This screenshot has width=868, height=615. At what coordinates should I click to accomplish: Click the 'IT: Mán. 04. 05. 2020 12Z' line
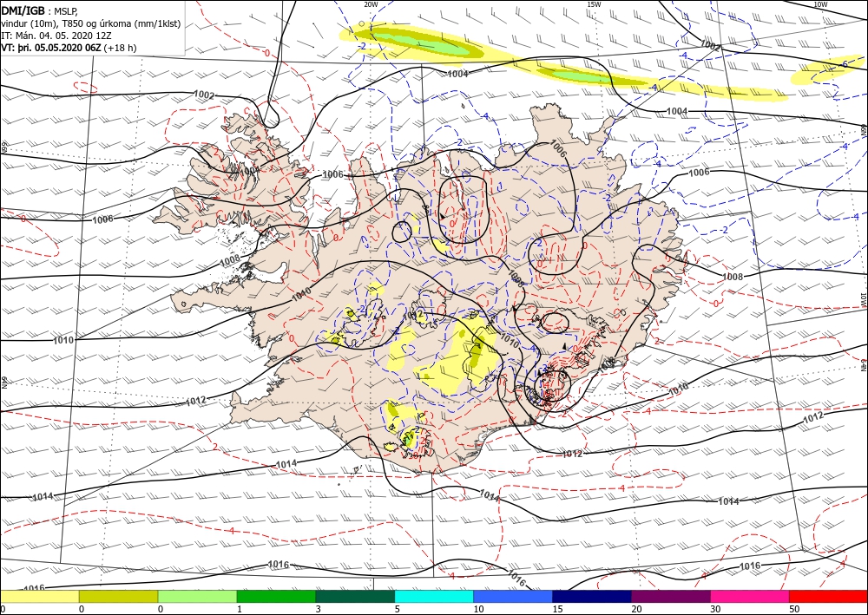tap(57, 36)
